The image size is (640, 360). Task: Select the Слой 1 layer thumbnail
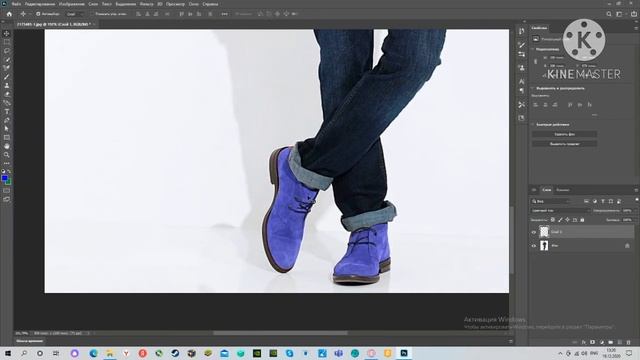coord(544,232)
